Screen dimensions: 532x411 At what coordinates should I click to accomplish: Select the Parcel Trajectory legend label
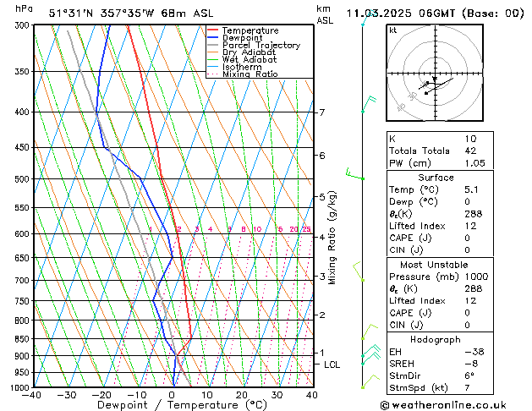pos(261,45)
